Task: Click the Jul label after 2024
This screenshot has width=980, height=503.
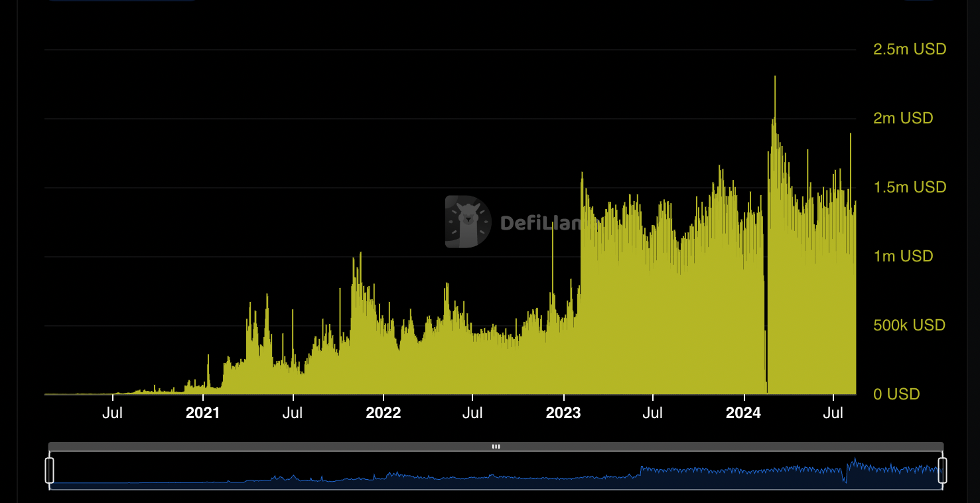Action: (833, 413)
